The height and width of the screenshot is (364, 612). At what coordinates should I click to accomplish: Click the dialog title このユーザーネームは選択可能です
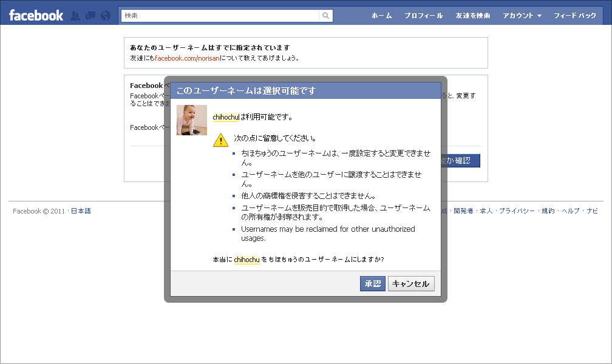(x=246, y=91)
